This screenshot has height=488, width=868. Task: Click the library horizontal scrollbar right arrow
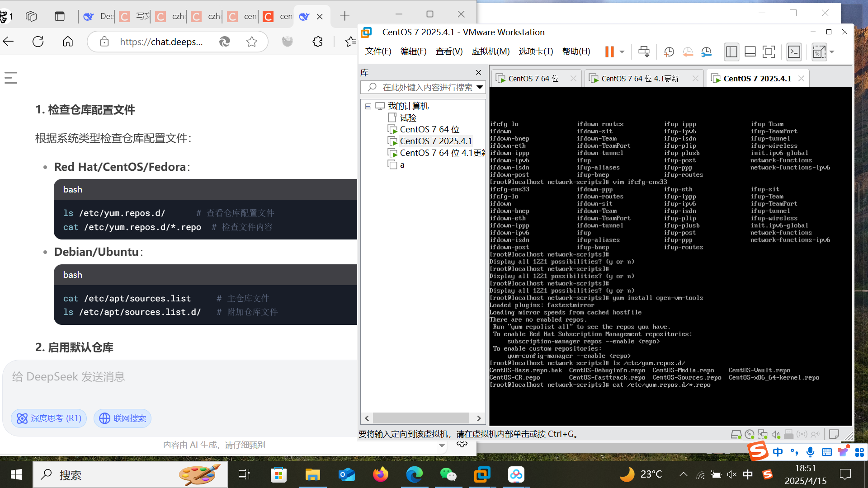[479, 418]
